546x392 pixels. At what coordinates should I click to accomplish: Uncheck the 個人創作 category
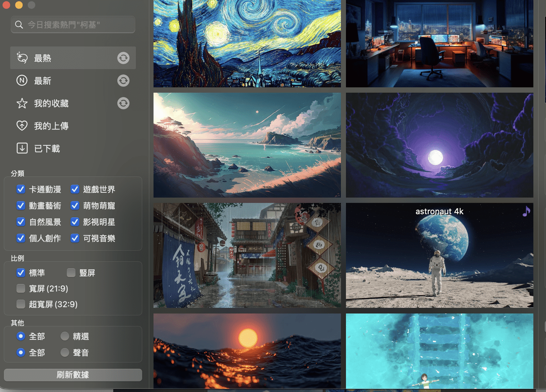(20, 238)
